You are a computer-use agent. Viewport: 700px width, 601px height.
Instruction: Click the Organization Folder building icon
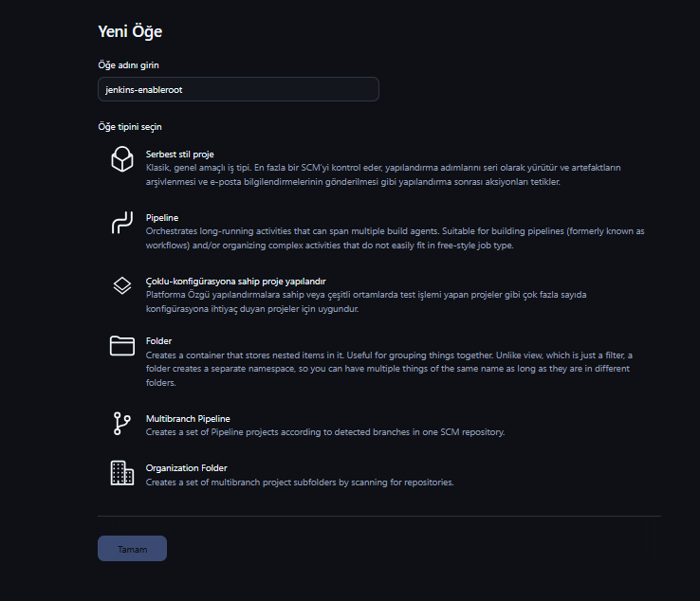(121, 473)
